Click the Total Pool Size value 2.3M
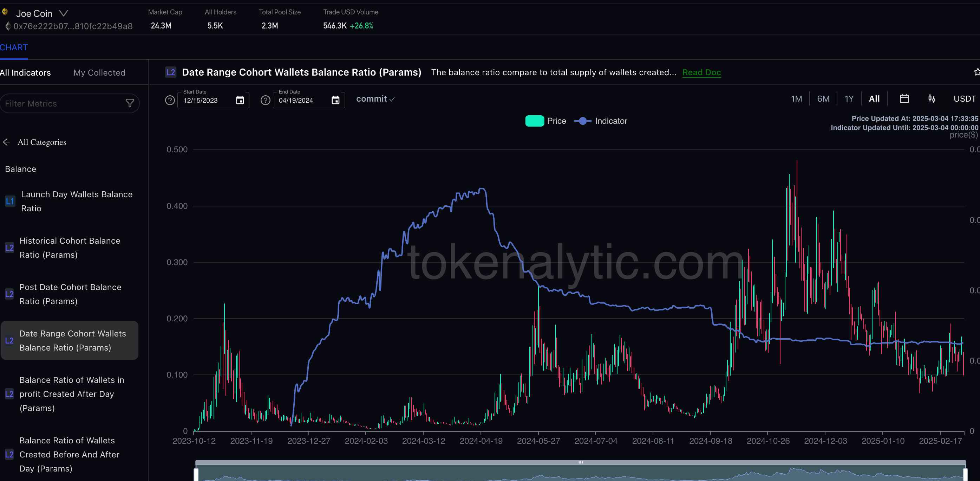 [x=270, y=26]
